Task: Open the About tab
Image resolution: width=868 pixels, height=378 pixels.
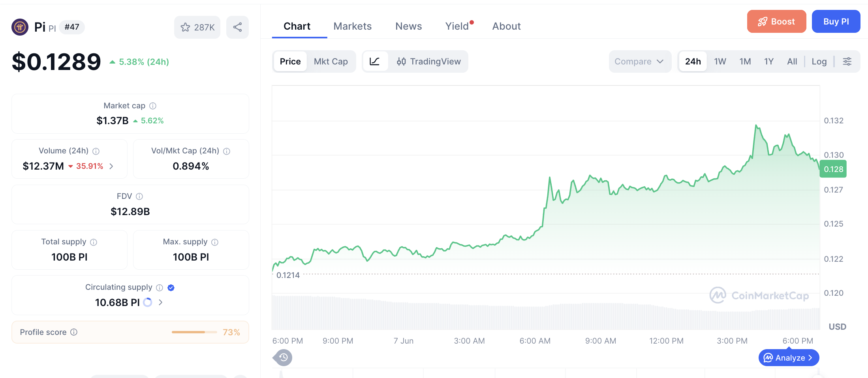Action: click(507, 26)
